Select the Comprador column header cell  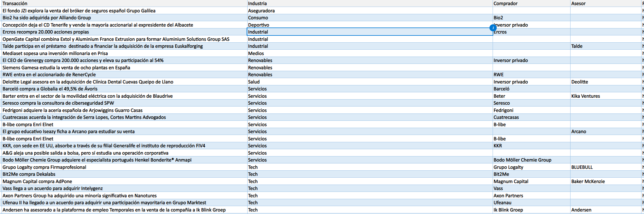point(531,3)
